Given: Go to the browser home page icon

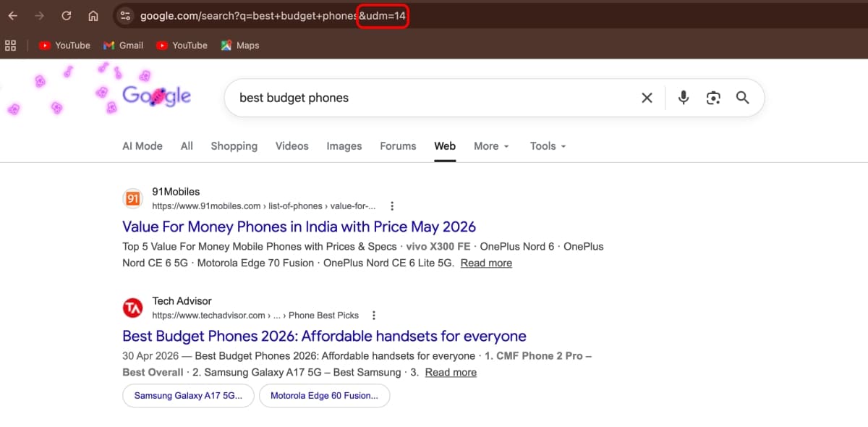Looking at the screenshot, I should coord(93,15).
